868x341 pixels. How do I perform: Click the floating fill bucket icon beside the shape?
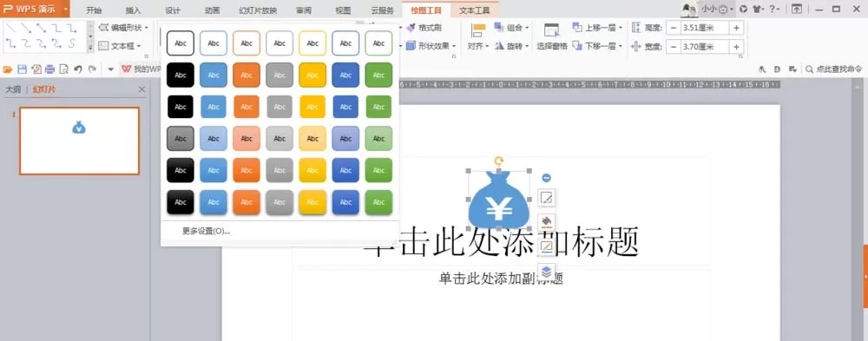point(546,222)
